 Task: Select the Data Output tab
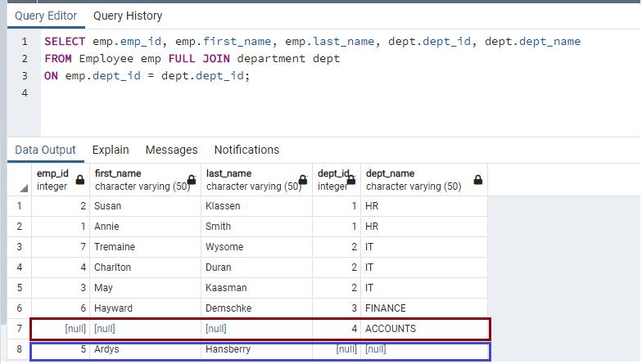click(45, 150)
